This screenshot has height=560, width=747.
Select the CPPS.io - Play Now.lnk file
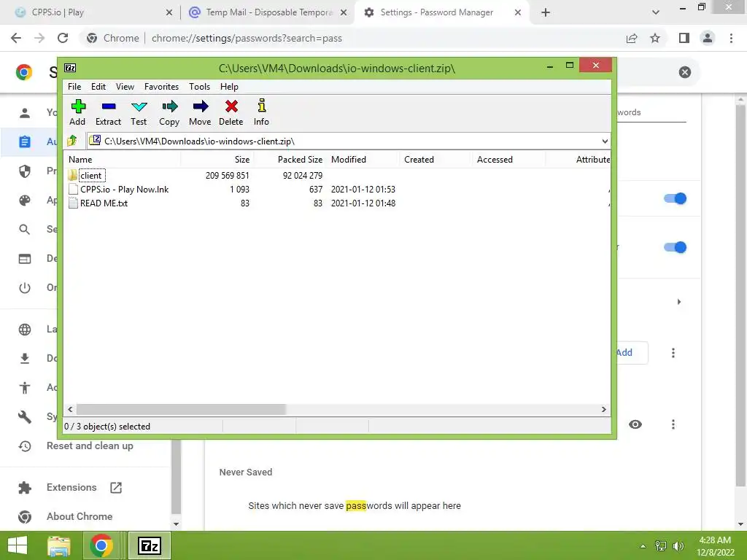pos(119,189)
